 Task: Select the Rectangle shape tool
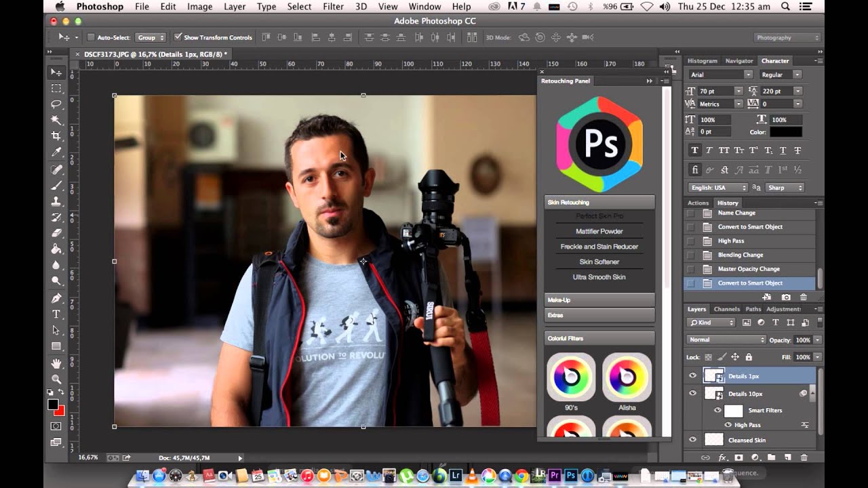pos(56,346)
